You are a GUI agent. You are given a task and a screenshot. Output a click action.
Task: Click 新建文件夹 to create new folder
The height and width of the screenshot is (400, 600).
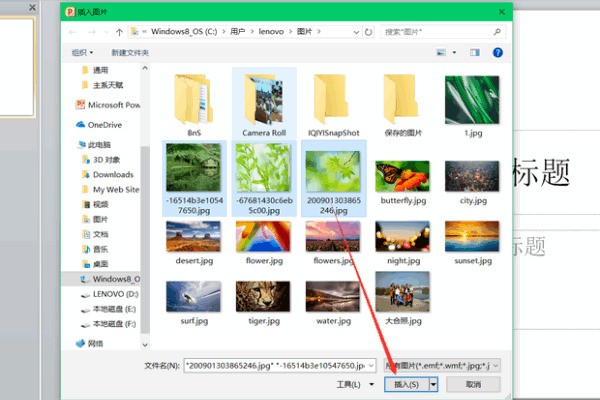(x=130, y=52)
